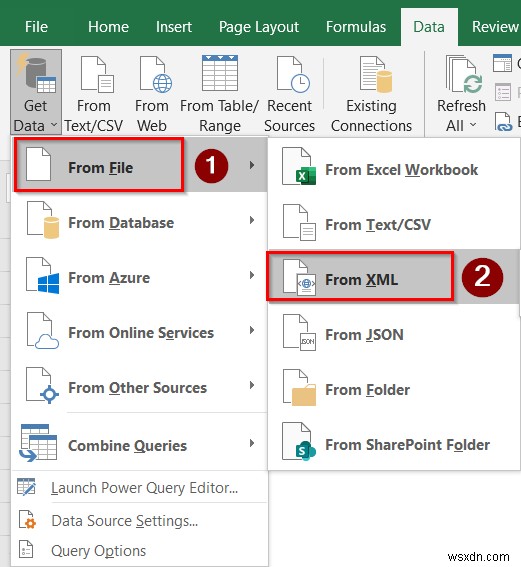Select From Other Sources menu entry
This screenshot has width=521, height=567.
(140, 385)
